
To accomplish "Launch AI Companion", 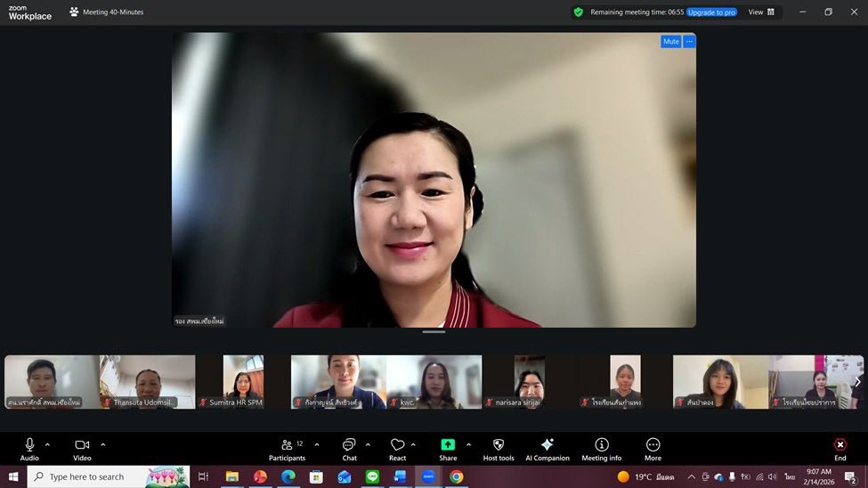I will pyautogui.click(x=547, y=445).
